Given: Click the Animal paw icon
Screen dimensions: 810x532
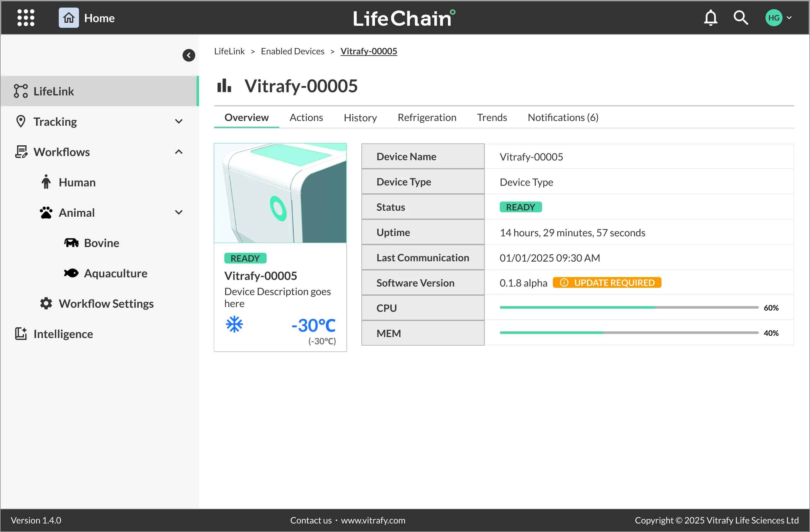Looking at the screenshot, I should [x=46, y=212].
